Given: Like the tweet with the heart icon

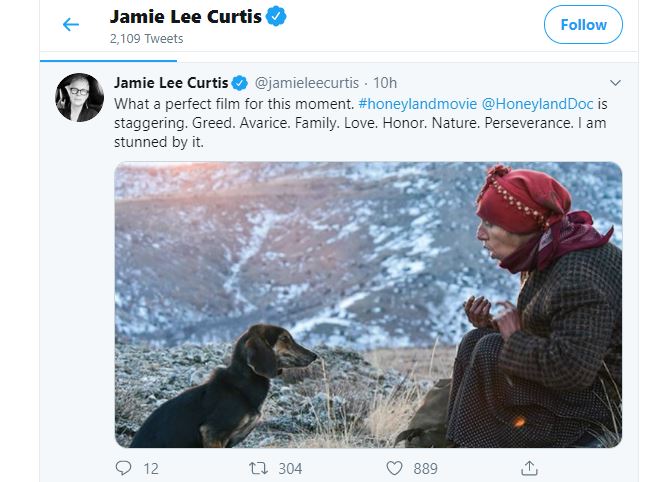Looking at the screenshot, I should point(394,467).
